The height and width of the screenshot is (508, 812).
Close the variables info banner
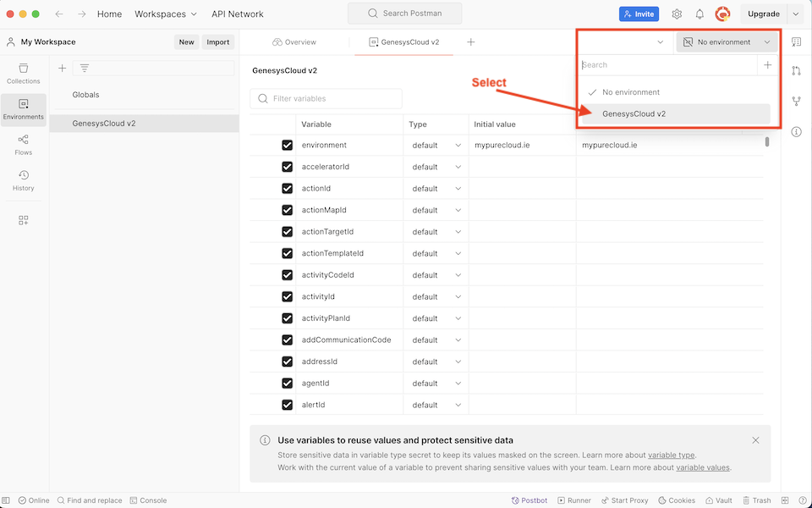click(x=755, y=440)
